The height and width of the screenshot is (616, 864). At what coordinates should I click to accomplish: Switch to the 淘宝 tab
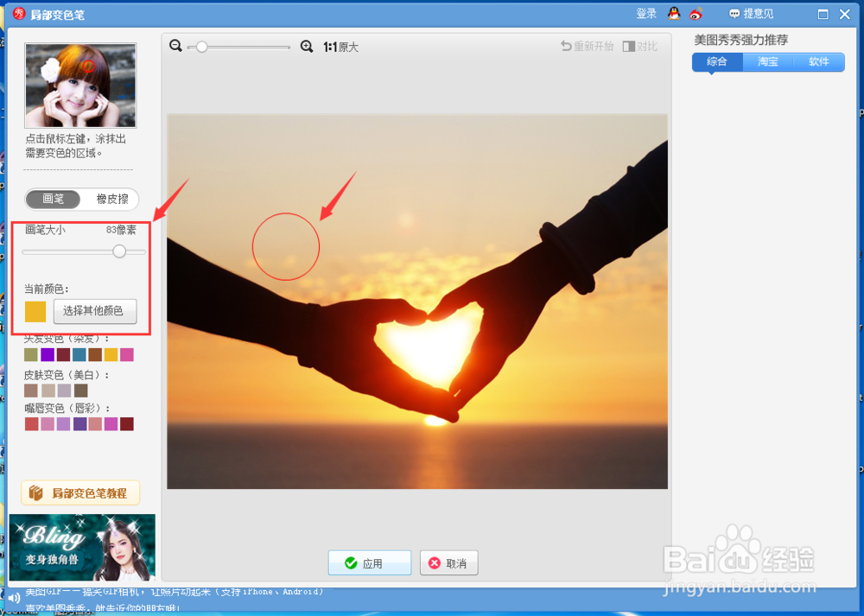(767, 61)
